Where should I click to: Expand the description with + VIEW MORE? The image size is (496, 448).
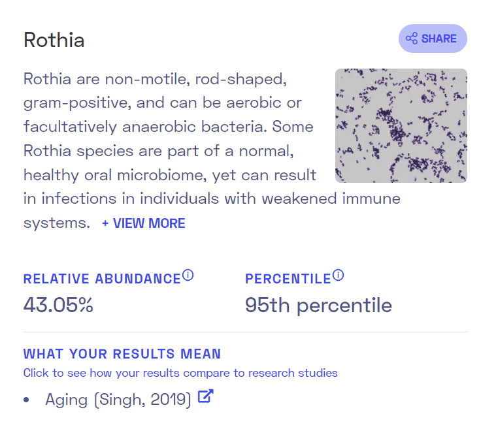(144, 223)
